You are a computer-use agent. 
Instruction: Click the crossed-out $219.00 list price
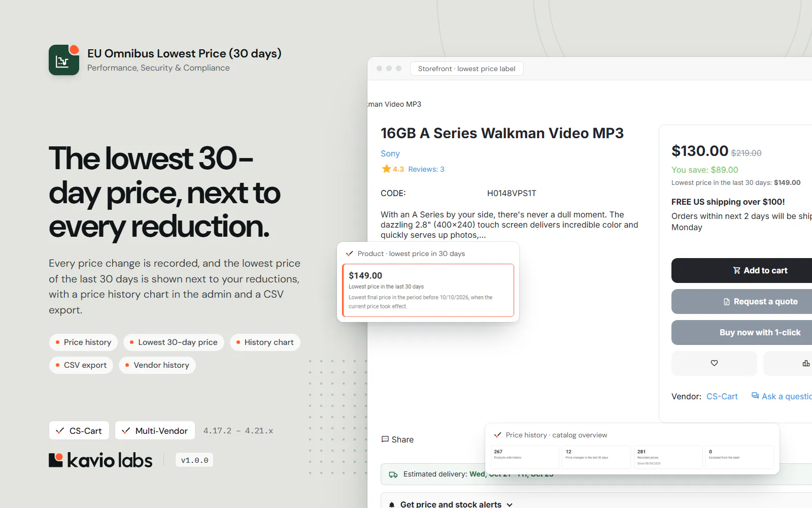coord(746,153)
